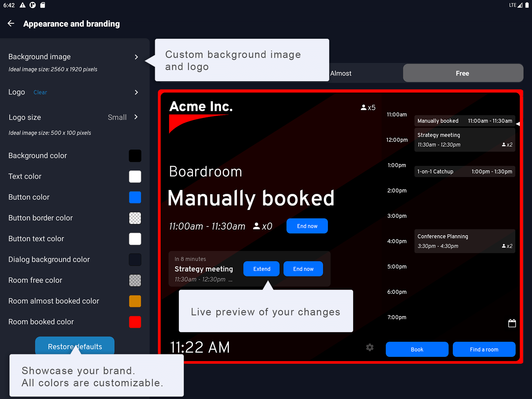Open the Logo chooser chevron
Image resolution: width=532 pixels, height=399 pixels.
click(136, 93)
